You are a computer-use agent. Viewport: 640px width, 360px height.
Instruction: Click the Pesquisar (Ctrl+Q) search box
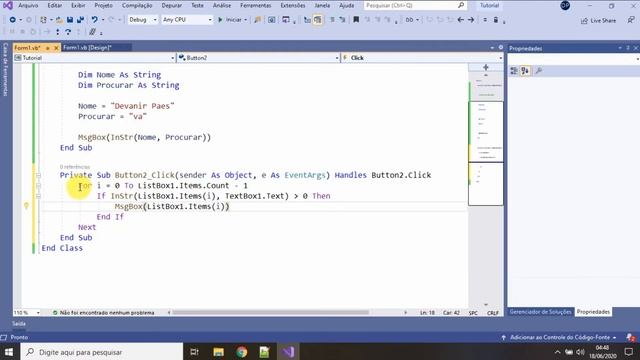[x=415, y=5]
